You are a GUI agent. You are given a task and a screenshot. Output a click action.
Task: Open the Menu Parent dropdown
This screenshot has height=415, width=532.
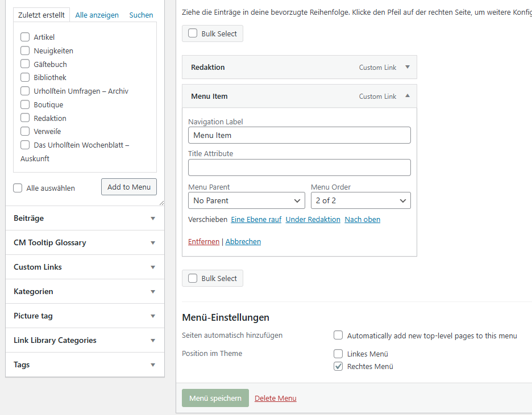pos(246,200)
